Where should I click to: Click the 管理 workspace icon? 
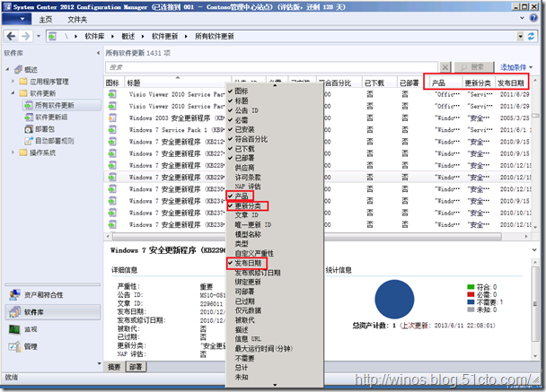pyautogui.click(x=14, y=346)
